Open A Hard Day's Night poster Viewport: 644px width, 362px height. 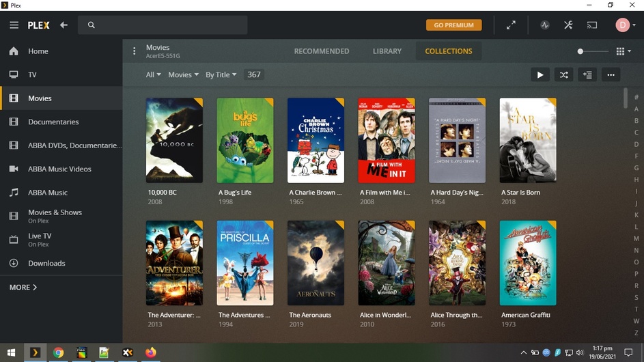[x=457, y=140]
